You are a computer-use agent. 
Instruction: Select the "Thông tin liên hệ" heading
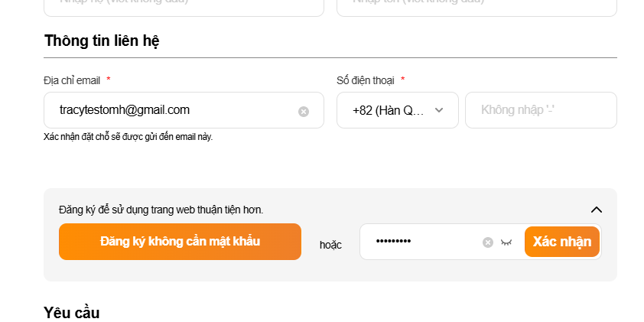click(102, 41)
